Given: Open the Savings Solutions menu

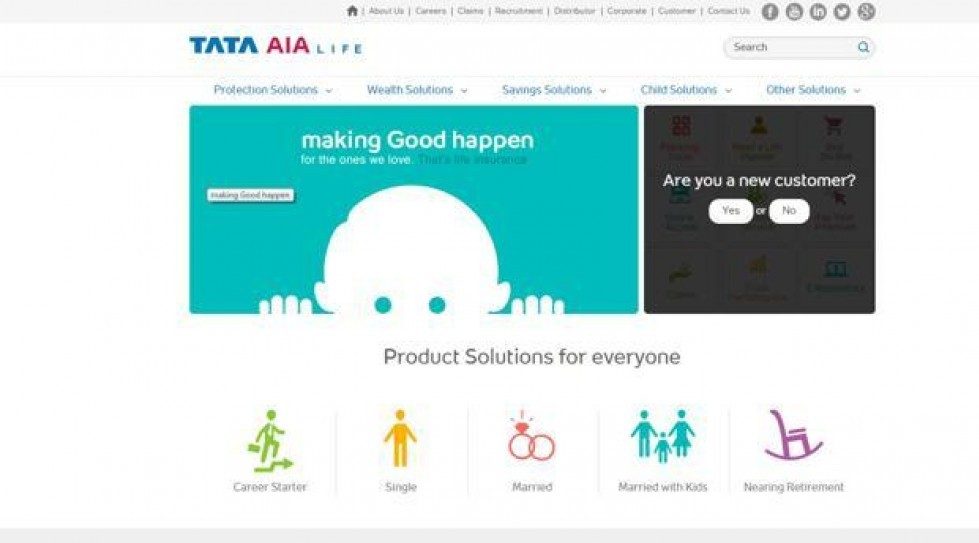Looking at the screenshot, I should (x=554, y=90).
